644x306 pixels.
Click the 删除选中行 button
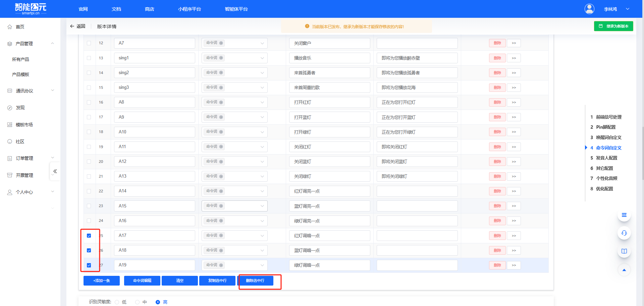pos(255,281)
